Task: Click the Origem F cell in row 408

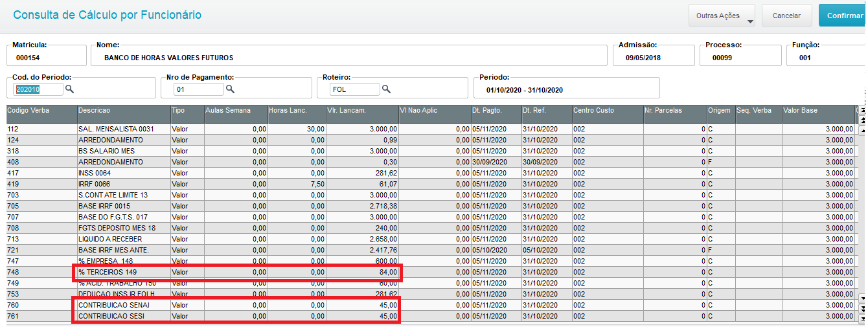Action: point(720,162)
